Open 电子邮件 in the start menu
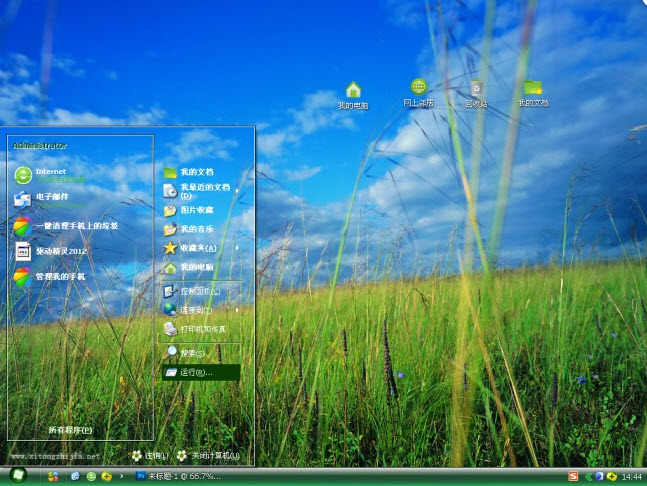Image resolution: width=647 pixels, height=486 pixels. click(52, 197)
